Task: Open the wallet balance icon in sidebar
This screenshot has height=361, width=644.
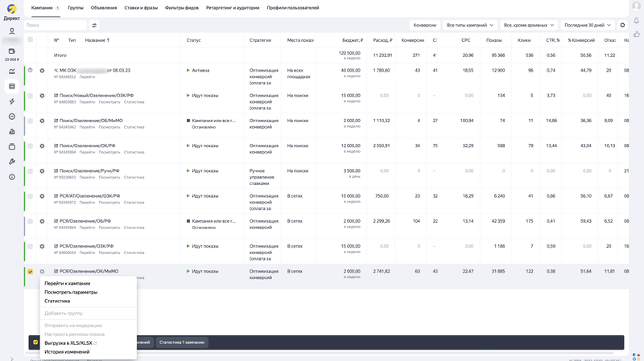Action: click(x=12, y=51)
